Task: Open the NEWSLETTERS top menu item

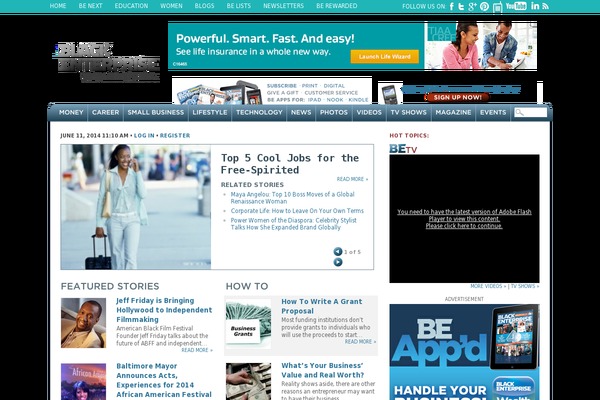Action: coord(284,6)
